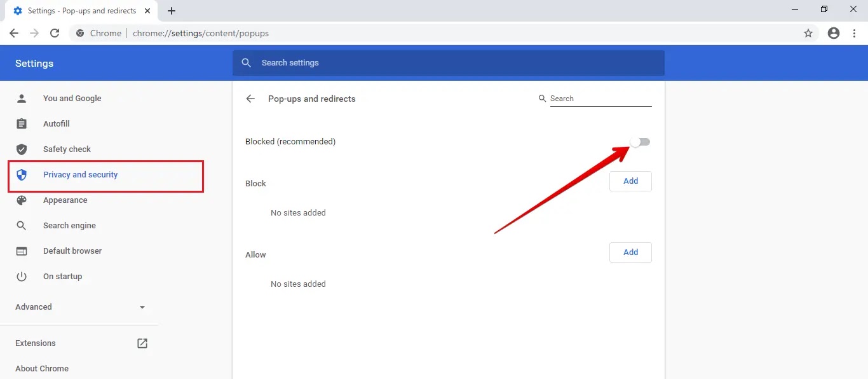
Task: Click the Settings header title
Action: 34,64
